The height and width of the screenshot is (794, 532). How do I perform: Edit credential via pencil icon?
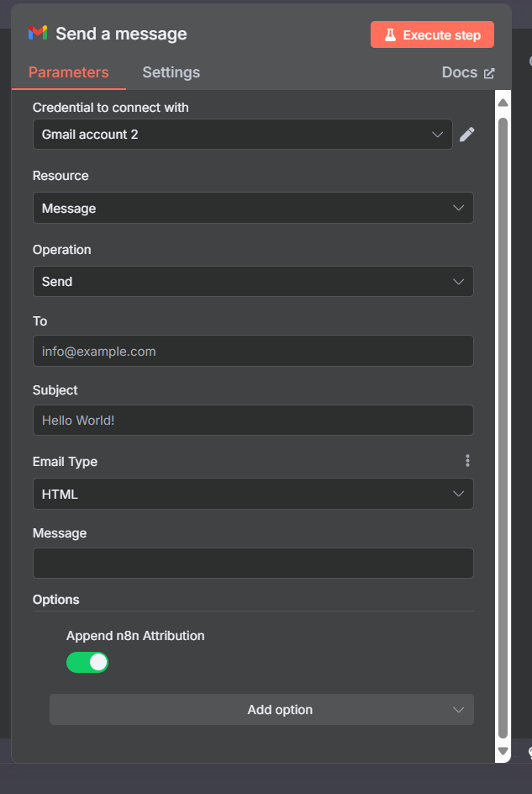point(466,135)
